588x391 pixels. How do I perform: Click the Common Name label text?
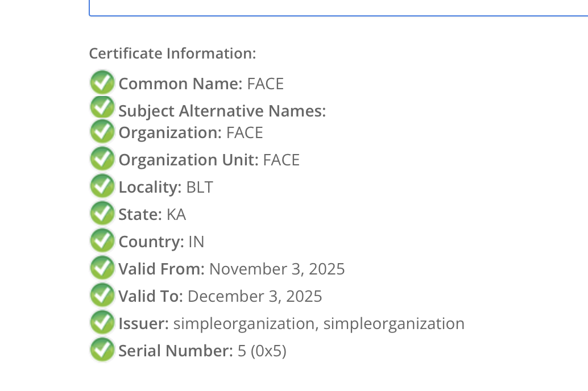tap(180, 84)
